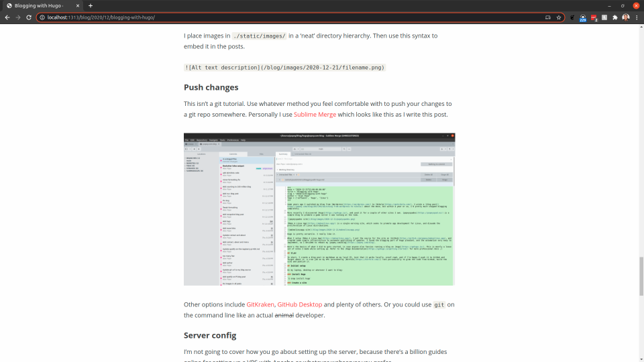The image size is (644, 362).
Task: Reload the current page
Action: coord(29,17)
